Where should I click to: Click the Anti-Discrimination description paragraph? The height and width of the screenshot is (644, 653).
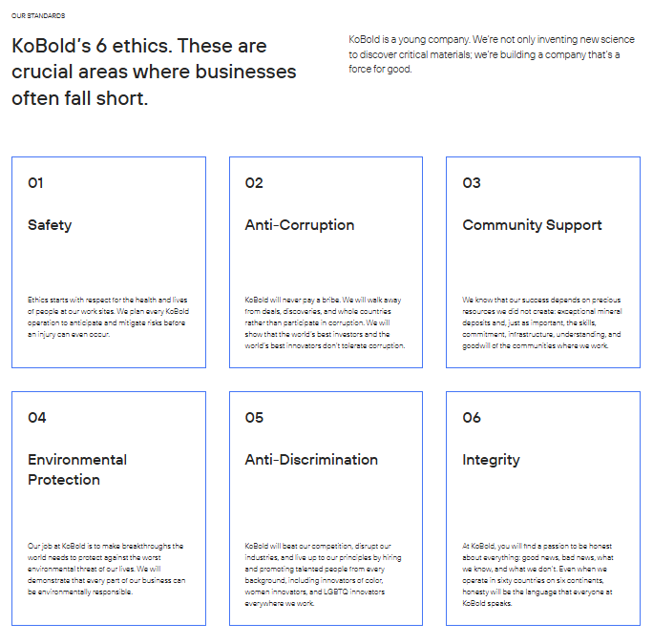pyautogui.click(x=325, y=574)
